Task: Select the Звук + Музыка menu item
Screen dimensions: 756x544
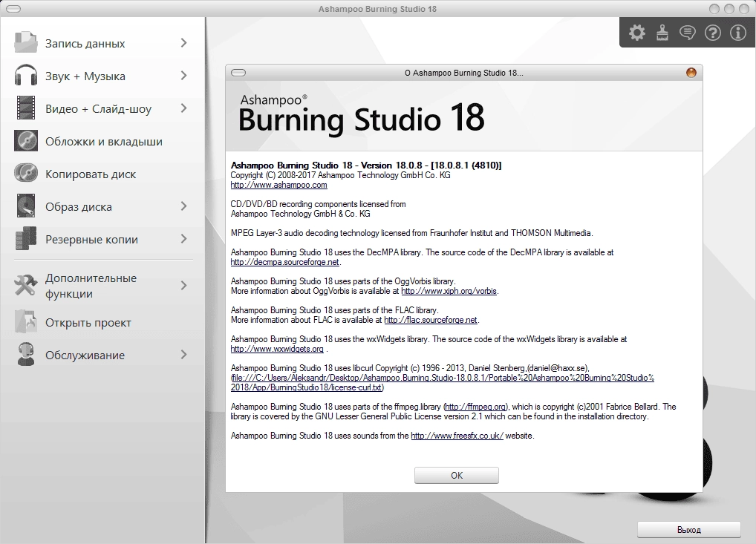Action: point(102,76)
